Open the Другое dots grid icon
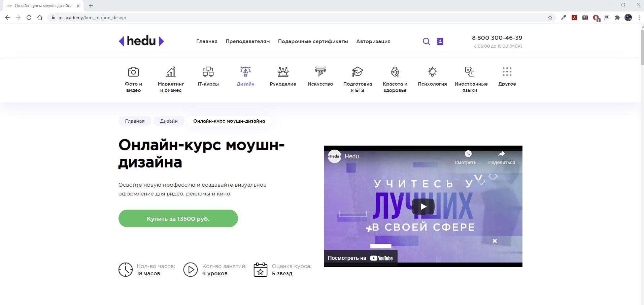The height and width of the screenshot is (305, 644). (x=507, y=71)
